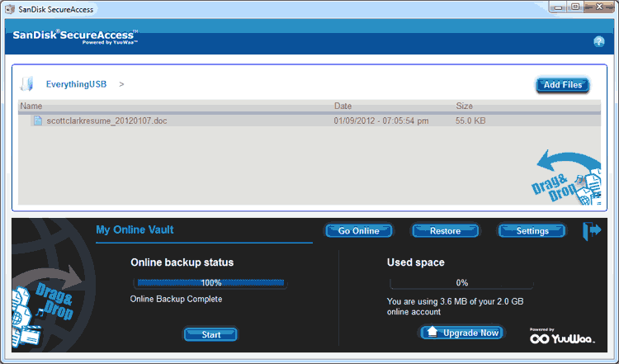Click the 'You are using 3.6 MB' text
The height and width of the screenshot is (364, 619).
(455, 306)
